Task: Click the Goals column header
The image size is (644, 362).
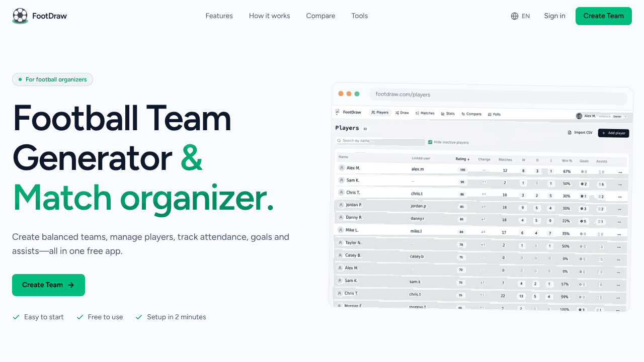Action: pos(584,161)
